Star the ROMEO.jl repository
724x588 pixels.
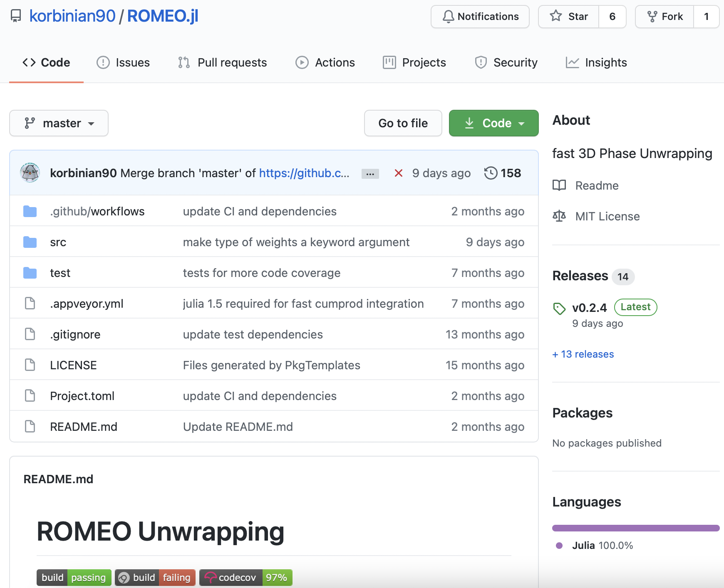(569, 17)
